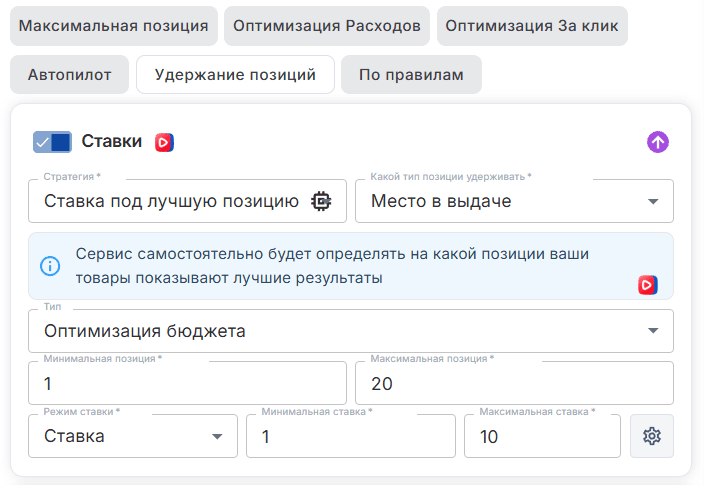The width and height of the screenshot is (704, 485).
Task: Switch to the Оптимизация За клик tab
Action: [x=532, y=26]
